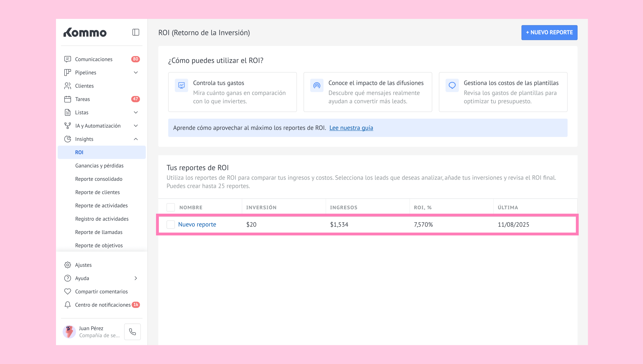Click the + NUEVO REPORTE button

click(549, 33)
